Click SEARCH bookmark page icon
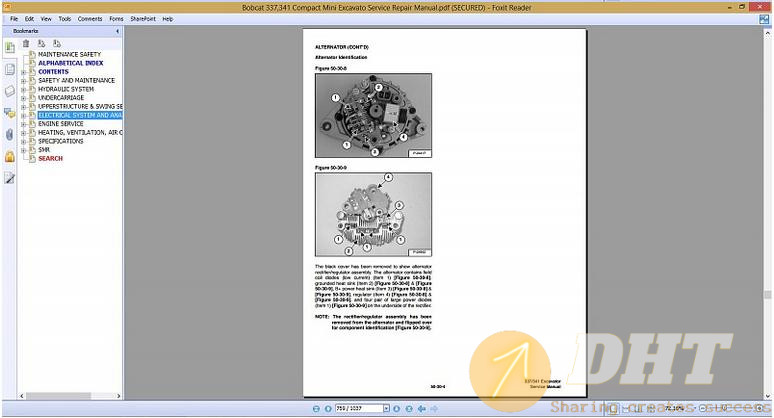Viewport: 774px width, 418px height. 33,158
